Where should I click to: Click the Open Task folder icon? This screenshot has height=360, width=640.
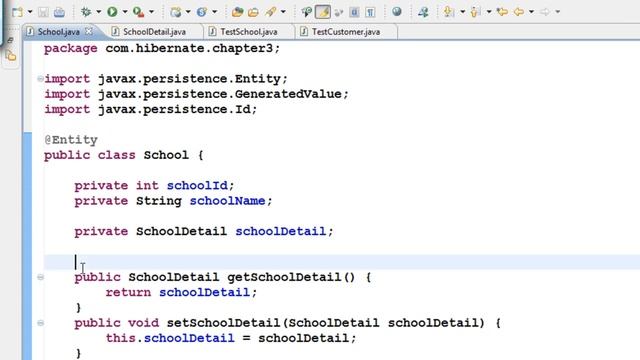click(253, 12)
